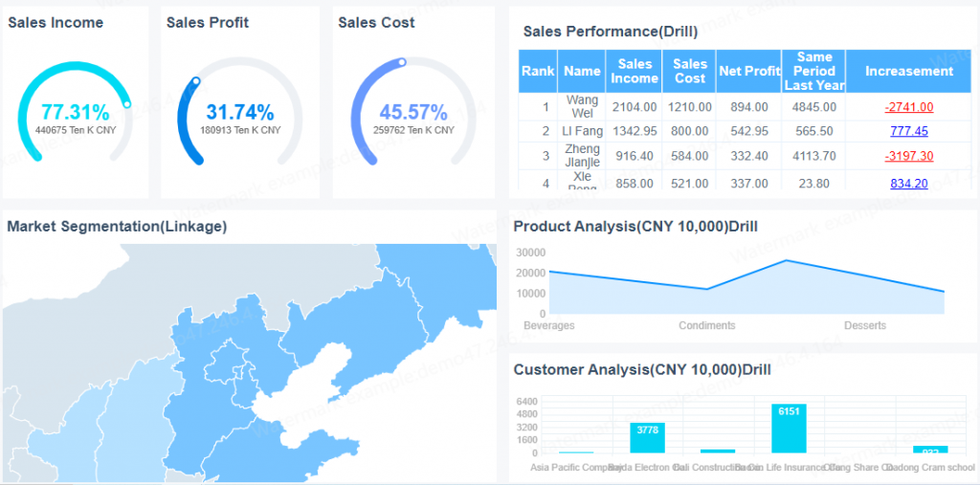This screenshot has width=980, height=485.
Task: Click the Same Period Last Year header
Action: [813, 71]
